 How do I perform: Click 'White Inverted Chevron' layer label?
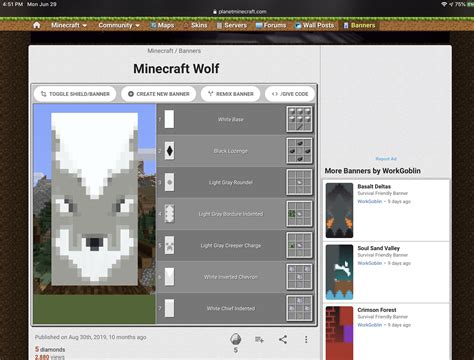click(231, 277)
